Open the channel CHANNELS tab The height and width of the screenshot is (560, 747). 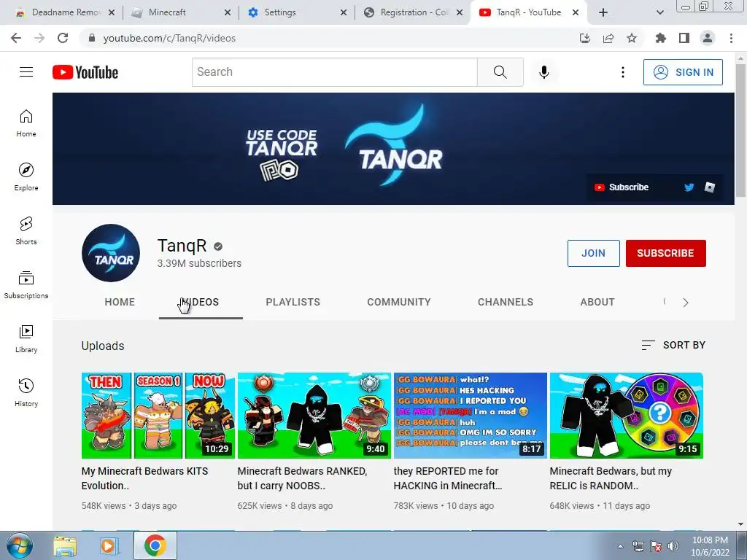coord(506,302)
